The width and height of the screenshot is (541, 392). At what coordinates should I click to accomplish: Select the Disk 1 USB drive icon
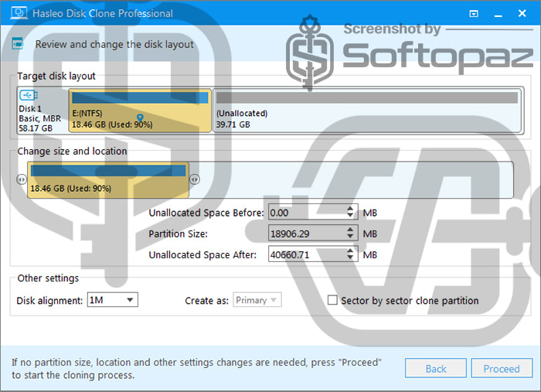pos(29,95)
